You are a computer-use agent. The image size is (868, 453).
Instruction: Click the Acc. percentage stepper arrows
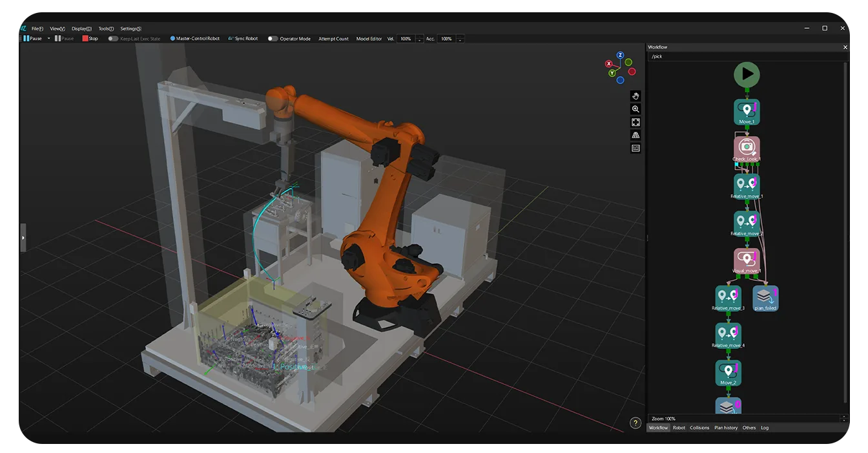click(x=460, y=39)
